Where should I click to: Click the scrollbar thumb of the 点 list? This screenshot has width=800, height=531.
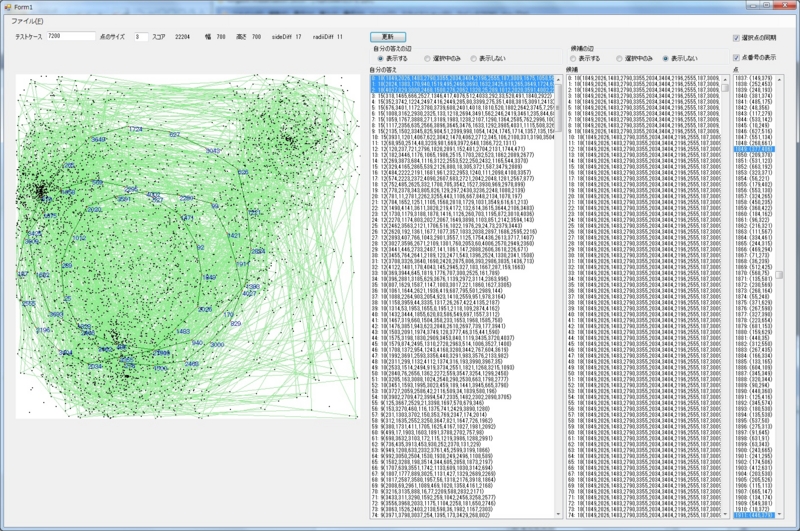(779, 275)
